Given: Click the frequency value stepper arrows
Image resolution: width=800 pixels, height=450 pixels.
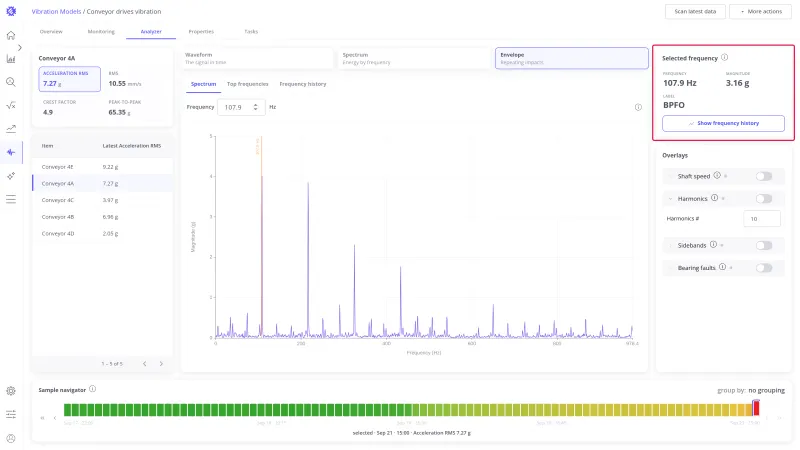Looking at the screenshot, I should tap(255, 107).
